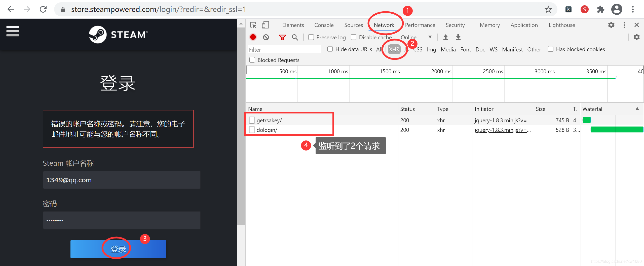Open jquery initiator link for getrsakey
Screen dimensions: 644x266
click(x=503, y=120)
